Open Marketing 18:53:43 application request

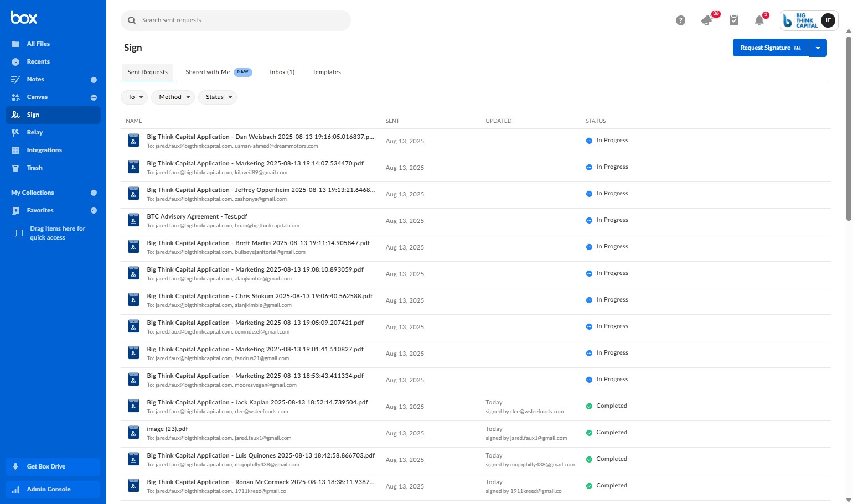tap(255, 376)
